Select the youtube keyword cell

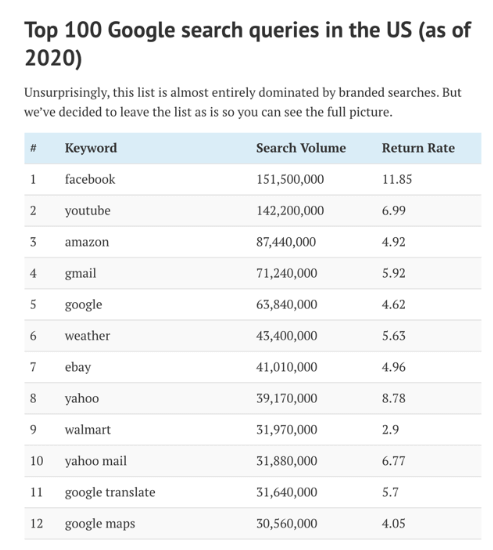87,211
